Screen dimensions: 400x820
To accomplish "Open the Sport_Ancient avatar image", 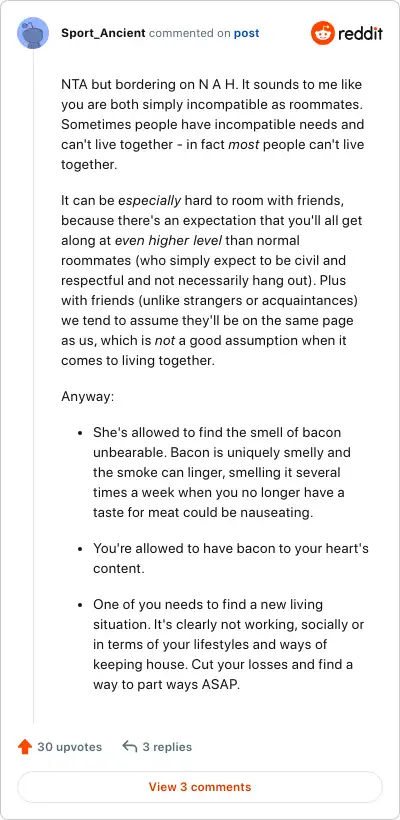I will tap(33, 33).
